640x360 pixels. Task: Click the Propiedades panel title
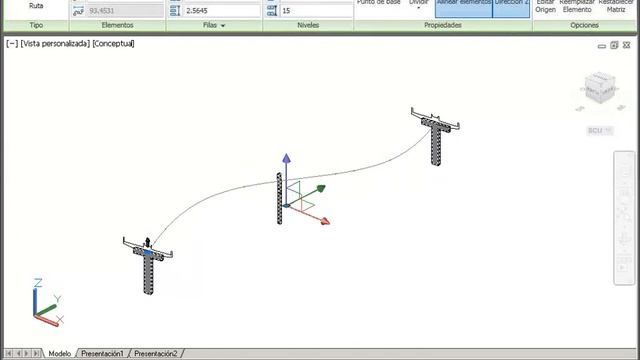[x=442, y=25]
